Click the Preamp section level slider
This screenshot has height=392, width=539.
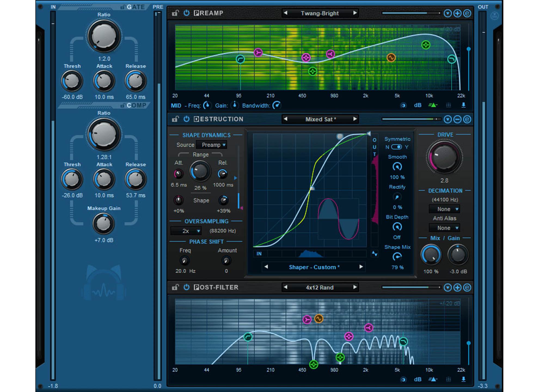[x=411, y=13]
